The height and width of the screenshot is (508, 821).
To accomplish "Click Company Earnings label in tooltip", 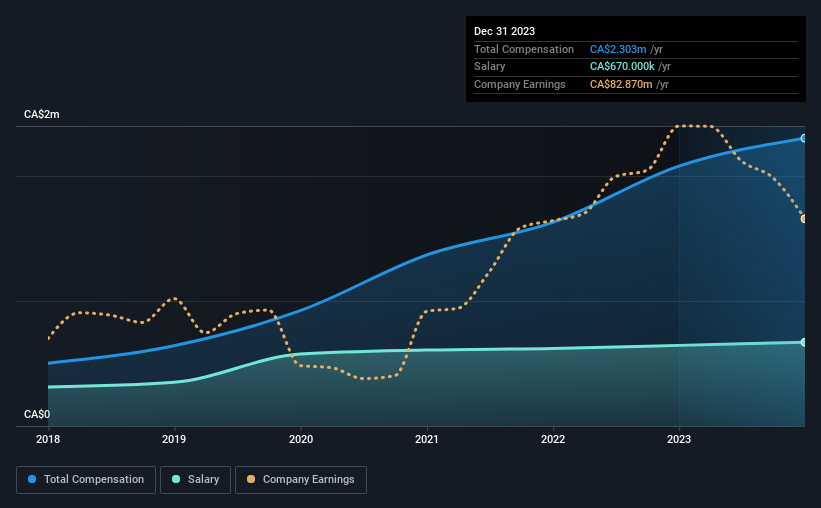I will pos(519,84).
